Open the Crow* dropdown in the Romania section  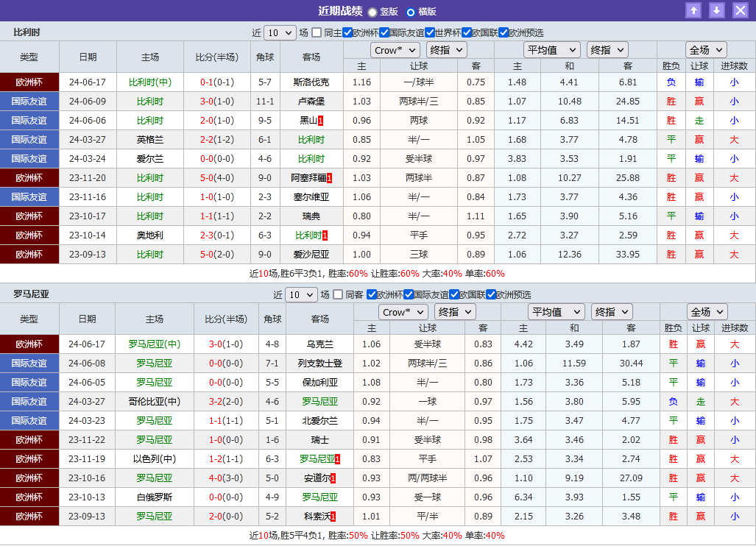click(403, 311)
